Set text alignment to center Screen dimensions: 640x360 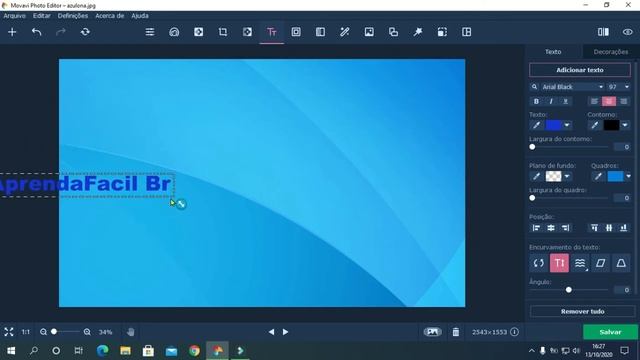coord(609,101)
